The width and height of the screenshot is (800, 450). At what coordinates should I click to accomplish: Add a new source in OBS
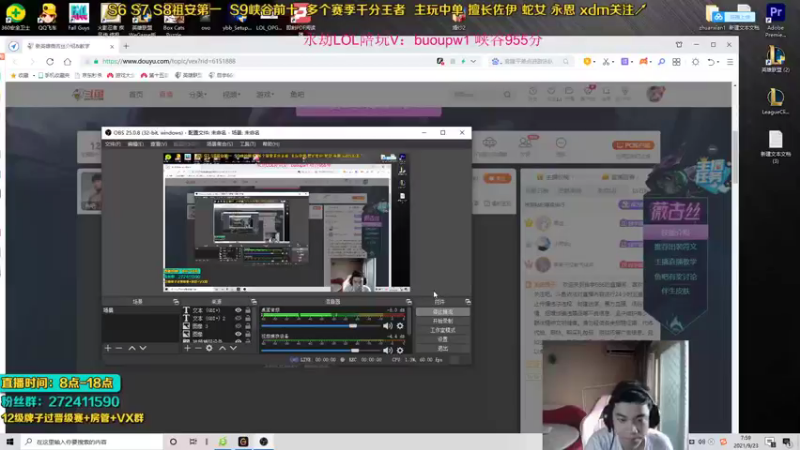(x=187, y=348)
